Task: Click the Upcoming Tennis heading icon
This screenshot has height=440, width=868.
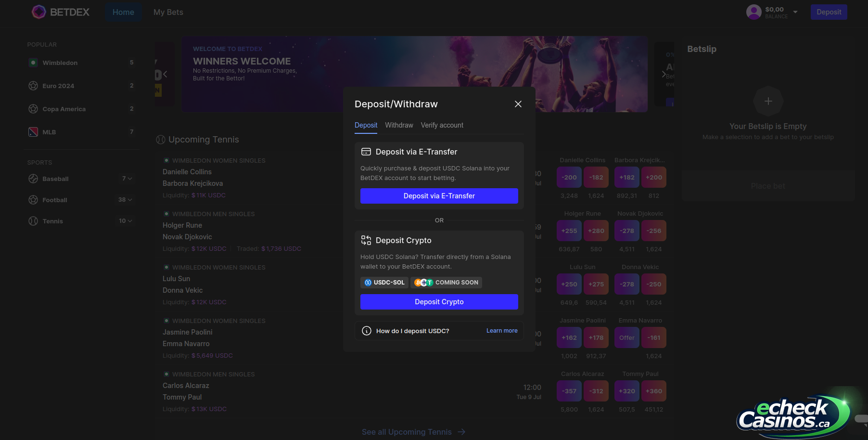Action: pos(161,140)
